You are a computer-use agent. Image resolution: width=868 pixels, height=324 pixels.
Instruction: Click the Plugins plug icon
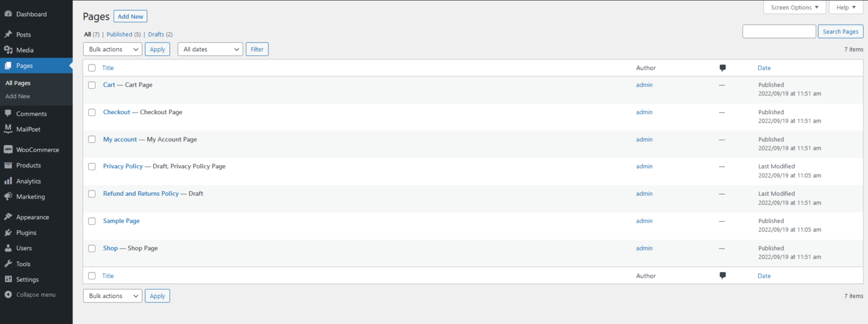coord(8,232)
